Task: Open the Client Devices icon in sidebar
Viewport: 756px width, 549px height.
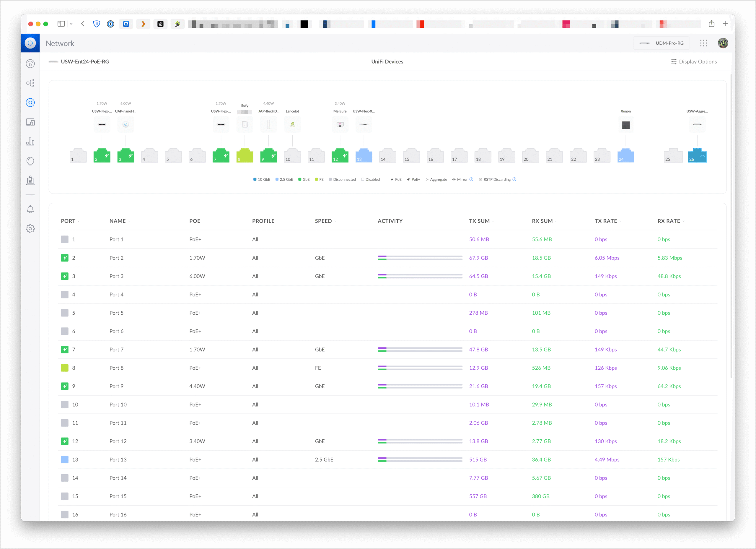Action: (30, 122)
